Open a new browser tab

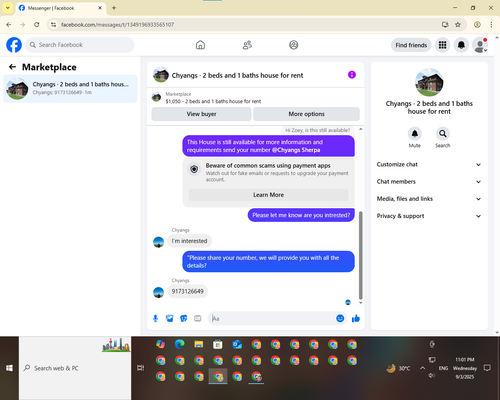(114, 8)
